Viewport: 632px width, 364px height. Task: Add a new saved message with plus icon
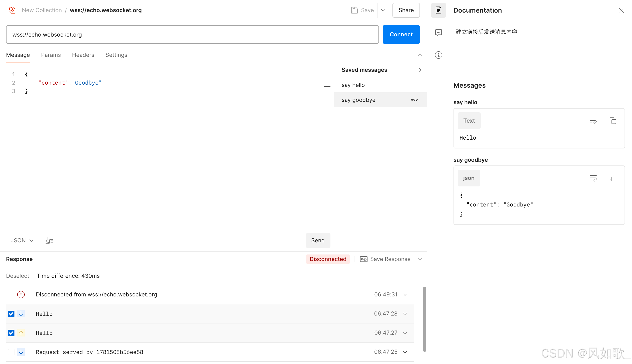[406, 70]
